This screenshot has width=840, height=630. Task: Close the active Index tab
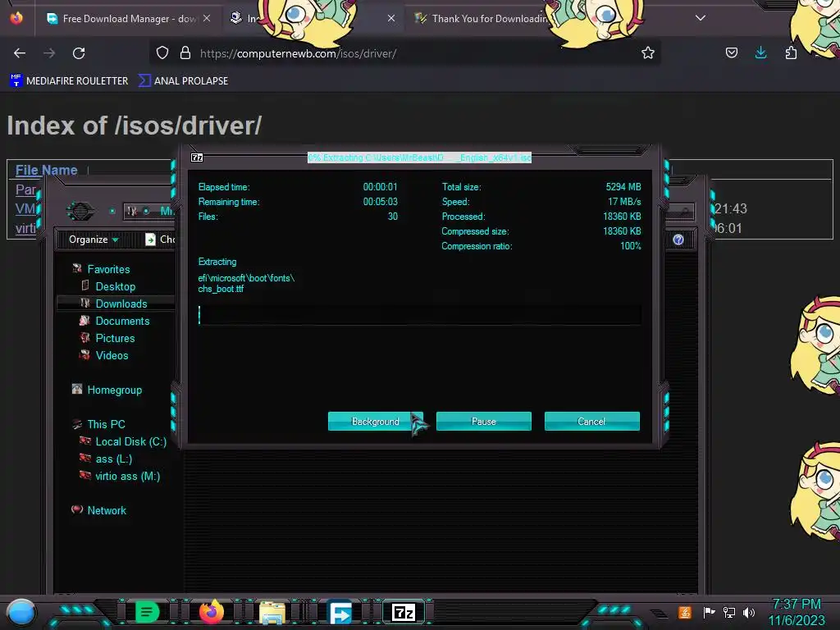click(x=391, y=19)
